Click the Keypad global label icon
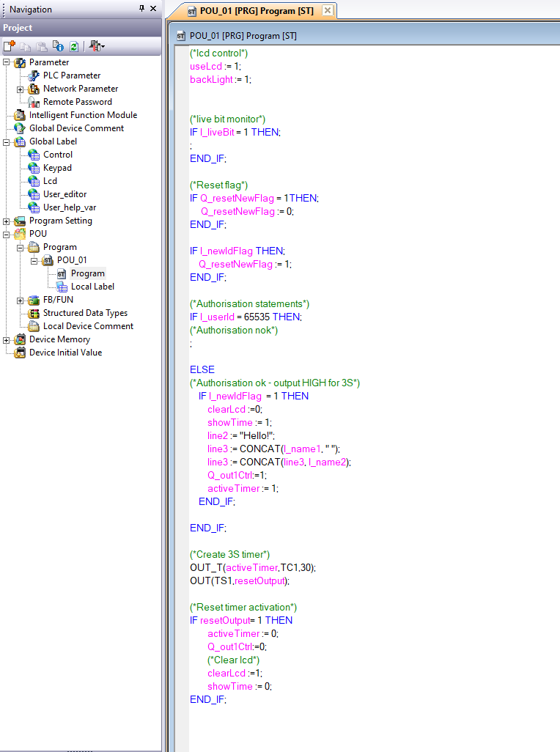The image size is (560, 752). click(34, 168)
